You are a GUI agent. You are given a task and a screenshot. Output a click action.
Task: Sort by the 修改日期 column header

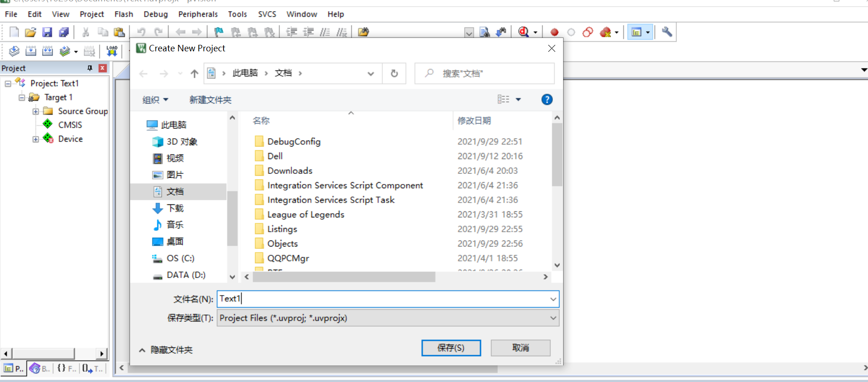[474, 121]
